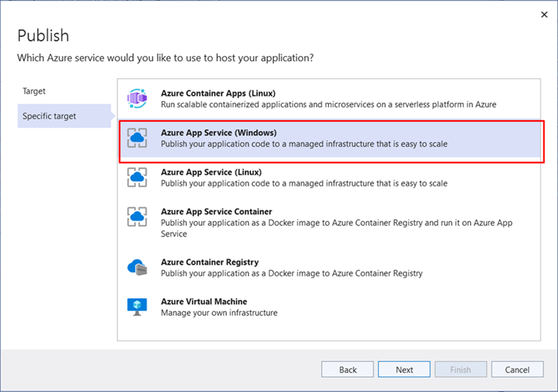Choose Azure Container Registry title text
The width and height of the screenshot is (558, 392).
coord(209,262)
